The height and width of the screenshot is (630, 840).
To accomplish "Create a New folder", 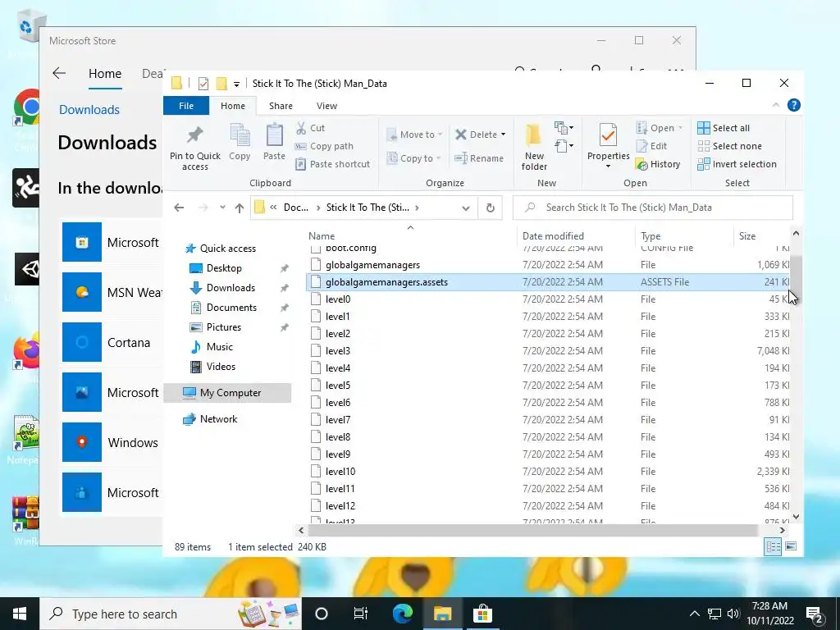I will point(534,146).
